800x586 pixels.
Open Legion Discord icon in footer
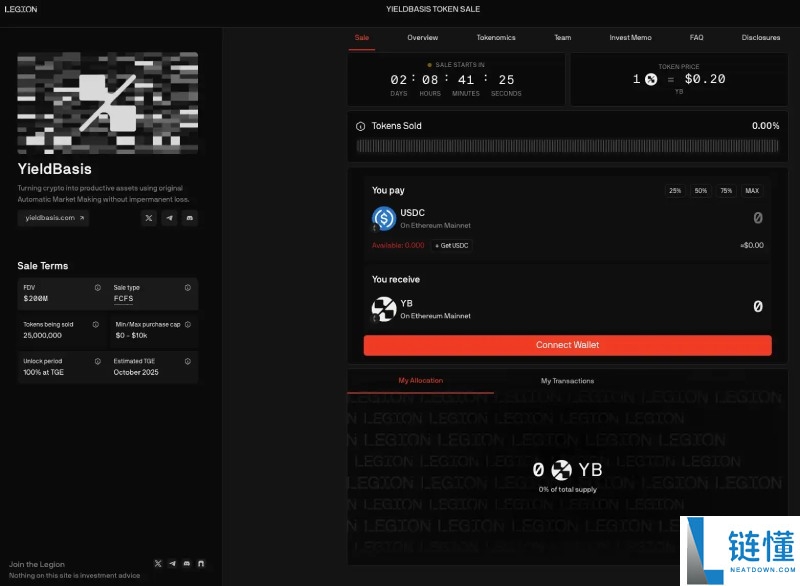pyautogui.click(x=187, y=564)
